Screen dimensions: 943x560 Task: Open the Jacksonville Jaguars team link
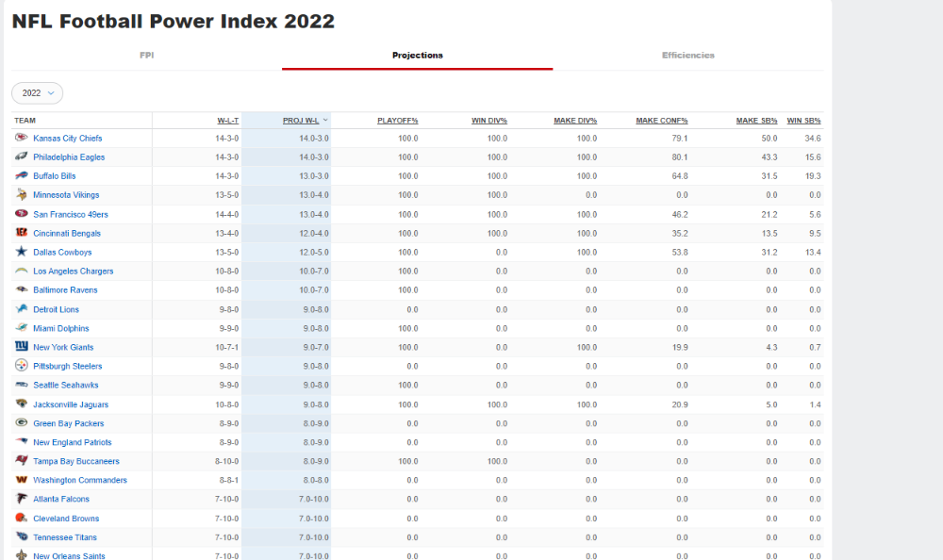pyautogui.click(x=71, y=404)
